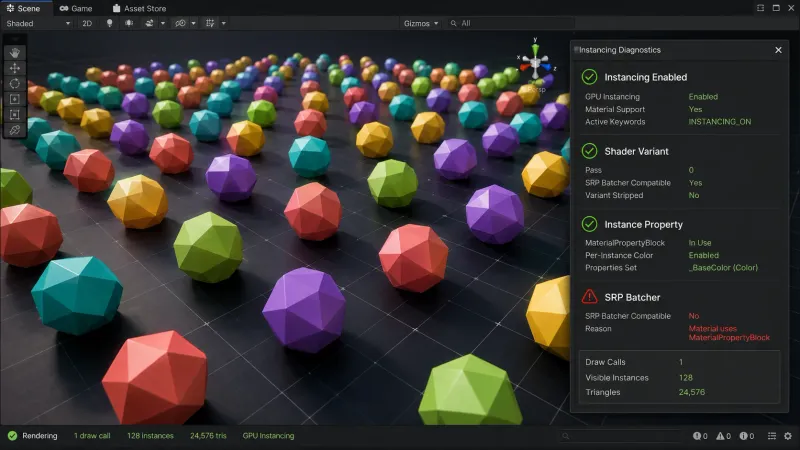
Task: Open the Gizmos dropdown
Action: tap(421, 23)
